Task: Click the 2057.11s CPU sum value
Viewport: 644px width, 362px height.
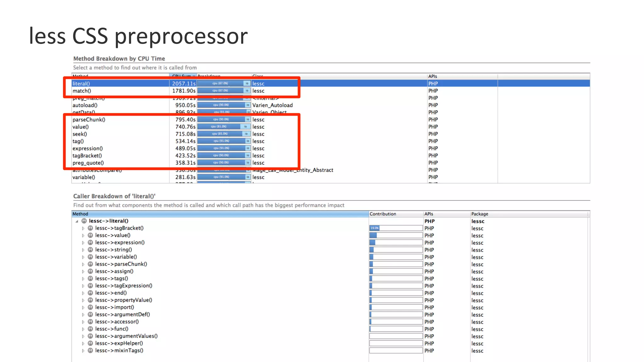Action: (184, 84)
